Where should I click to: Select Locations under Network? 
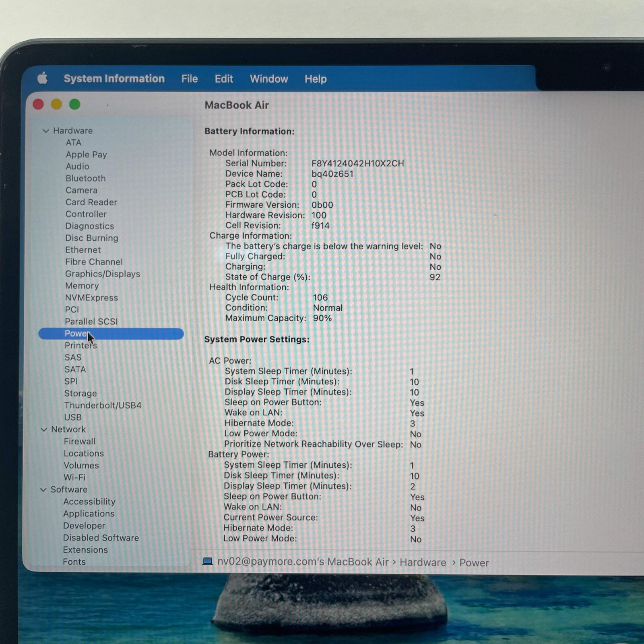click(84, 453)
